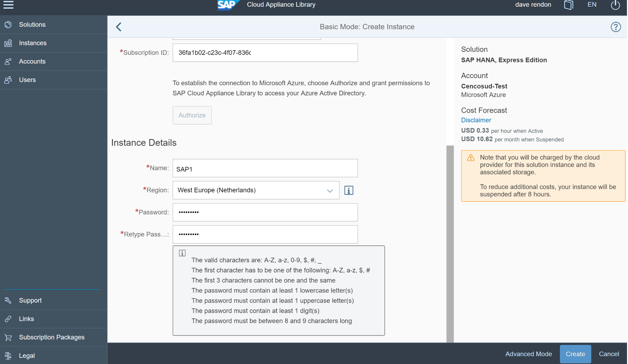Viewport: 628px width, 364px height.
Task: Click the Create button
Action: pos(575,354)
